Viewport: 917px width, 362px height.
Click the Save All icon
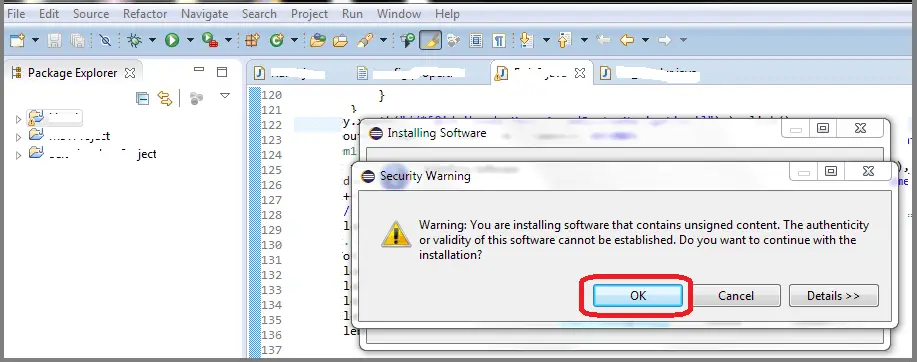point(77,40)
